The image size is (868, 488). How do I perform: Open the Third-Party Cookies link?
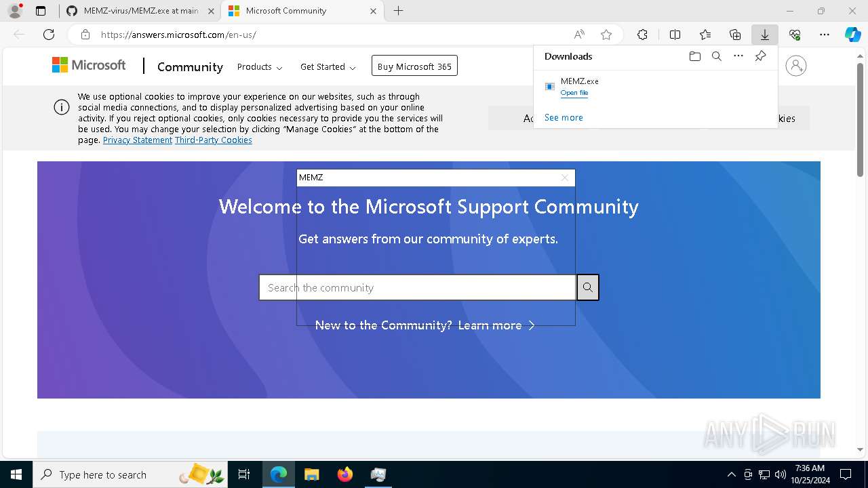214,140
